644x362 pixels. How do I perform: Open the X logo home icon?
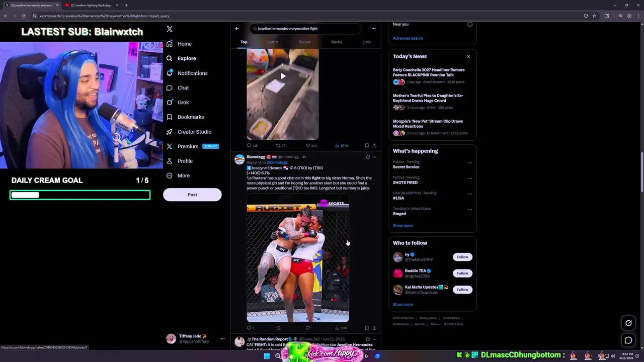point(170,29)
